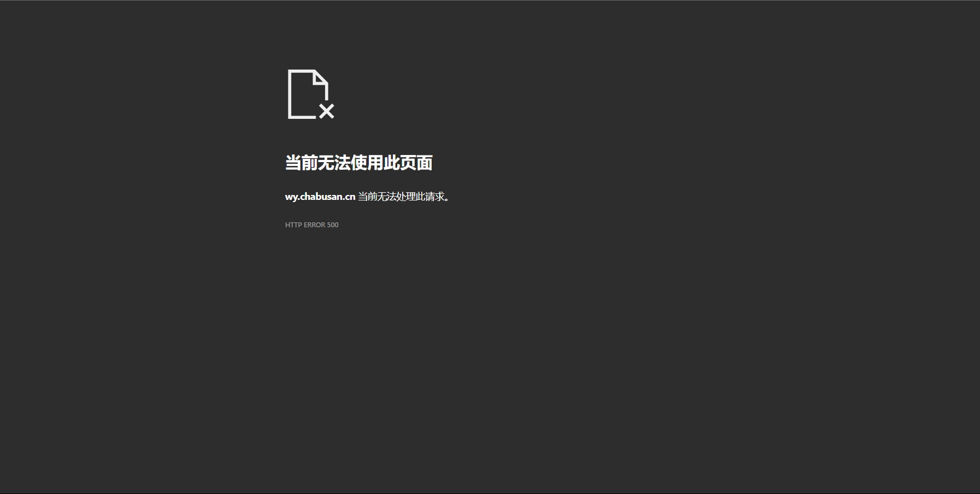
Task: Click the HTTP ERROR 500 code
Action: (312, 225)
